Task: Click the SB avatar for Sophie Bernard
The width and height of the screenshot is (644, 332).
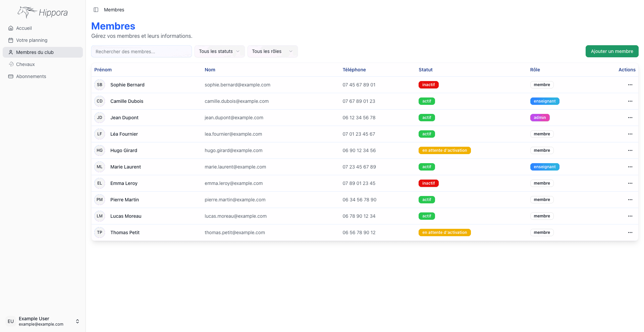Action: click(x=100, y=85)
